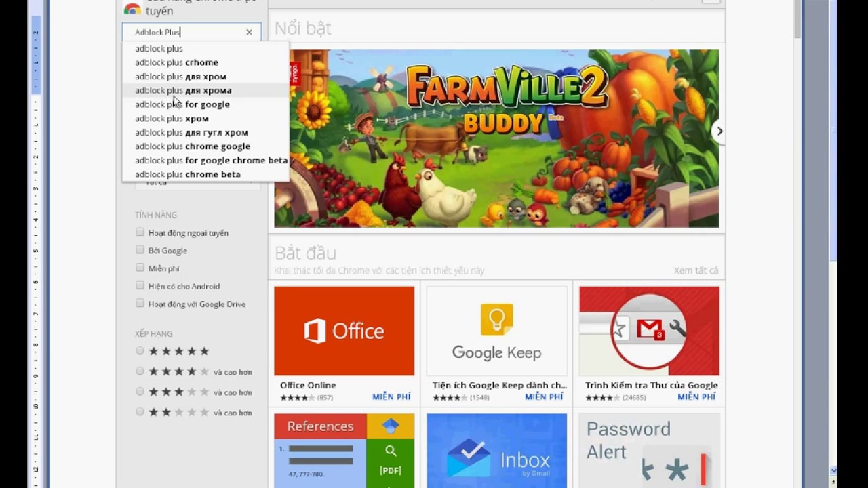Image resolution: width=868 pixels, height=488 pixels.
Task: Click Google Keep rating count (1548)
Action: pos(479,398)
